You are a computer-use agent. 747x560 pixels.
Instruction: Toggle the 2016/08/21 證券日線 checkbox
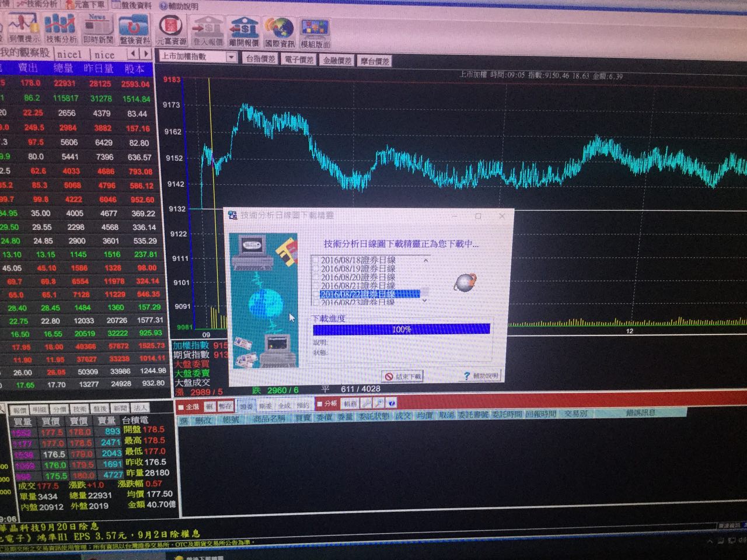click(316, 286)
